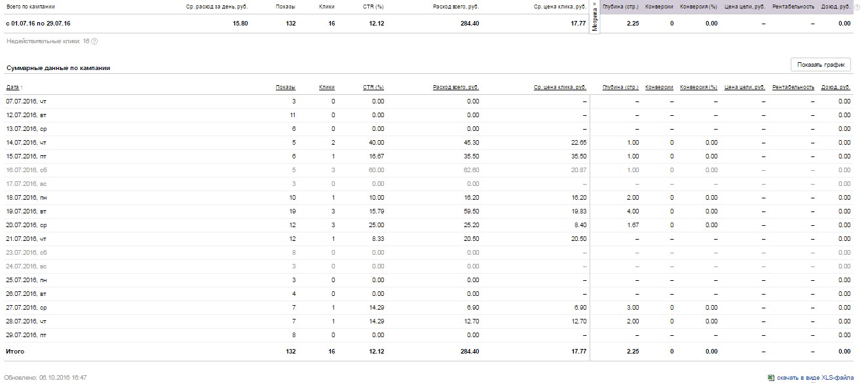Select date cell 29.07.2016, пт
868x383 pixels.
pos(26,335)
